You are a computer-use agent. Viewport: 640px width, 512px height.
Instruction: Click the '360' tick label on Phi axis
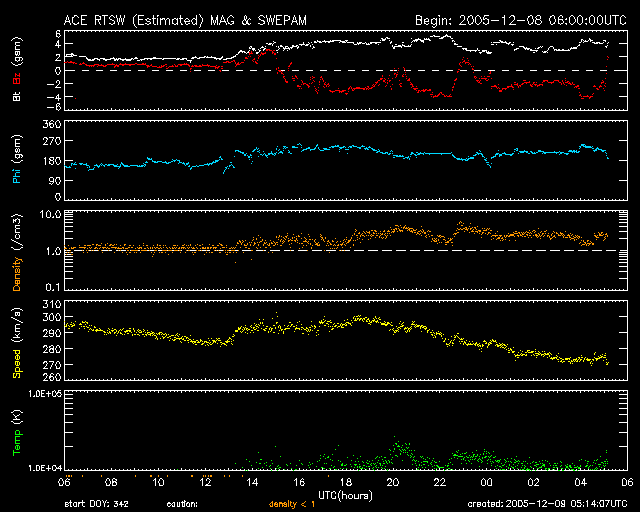(52, 124)
